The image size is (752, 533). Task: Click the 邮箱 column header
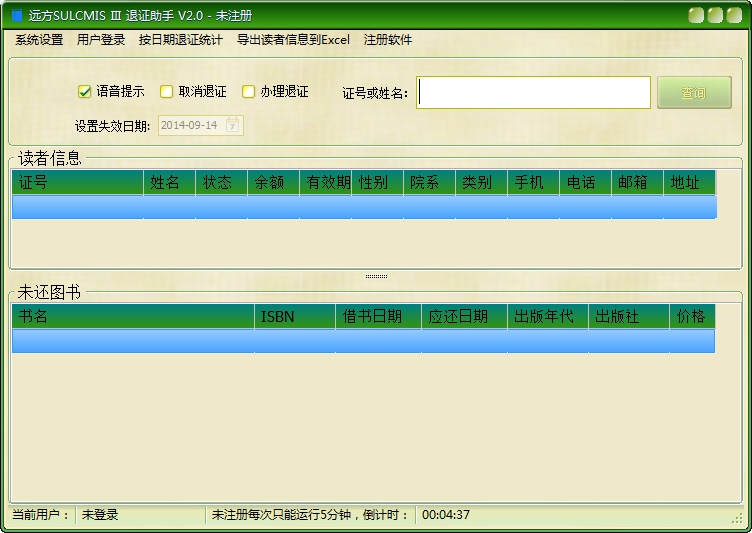(x=638, y=182)
